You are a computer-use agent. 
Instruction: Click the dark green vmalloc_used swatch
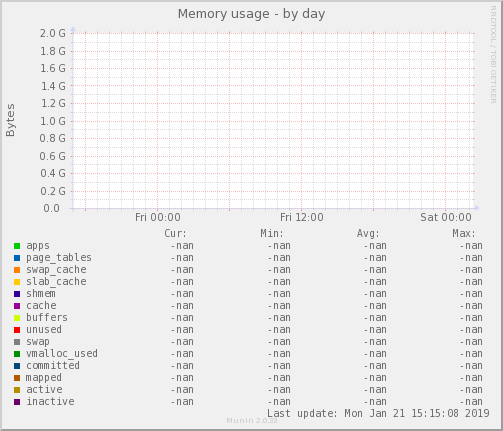17,354
